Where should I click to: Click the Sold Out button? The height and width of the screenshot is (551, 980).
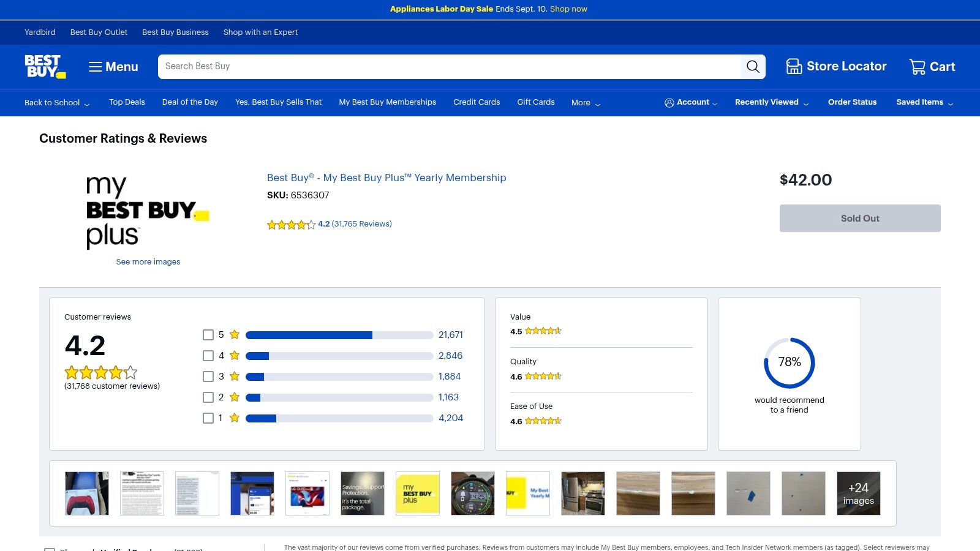pos(860,218)
